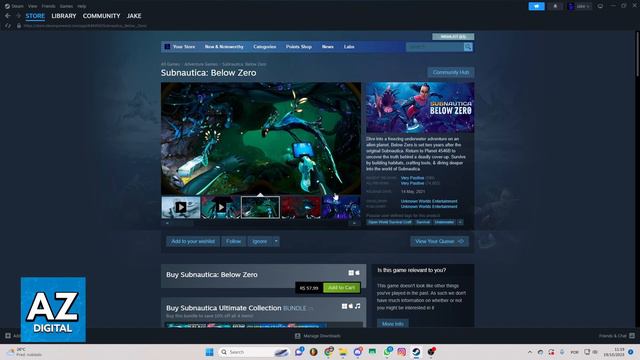Play the first trailer thumbnail
Image resolution: width=640 pixels, height=360 pixels.
pyautogui.click(x=181, y=207)
